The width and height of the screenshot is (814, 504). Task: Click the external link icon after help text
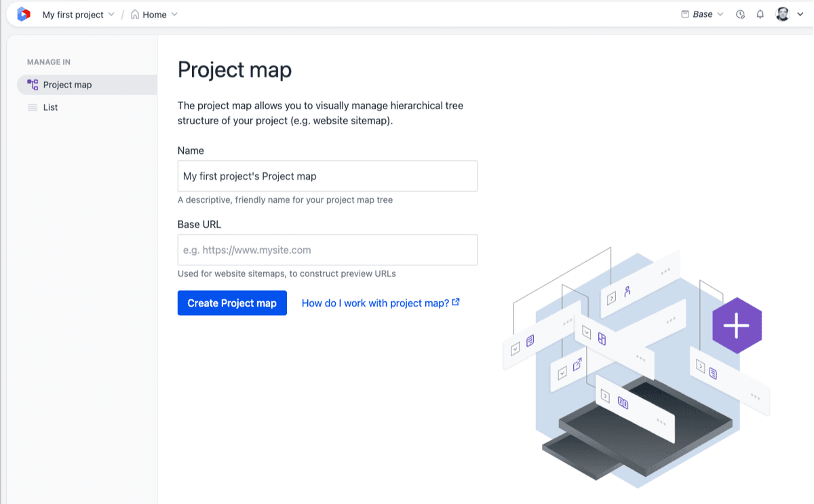click(x=456, y=302)
